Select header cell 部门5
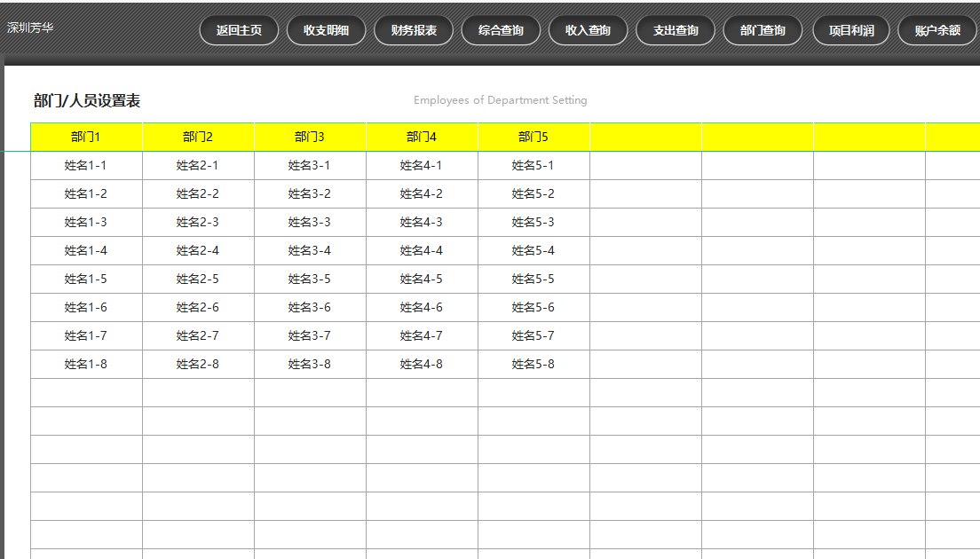Viewport: 980px width, 559px height. point(533,137)
